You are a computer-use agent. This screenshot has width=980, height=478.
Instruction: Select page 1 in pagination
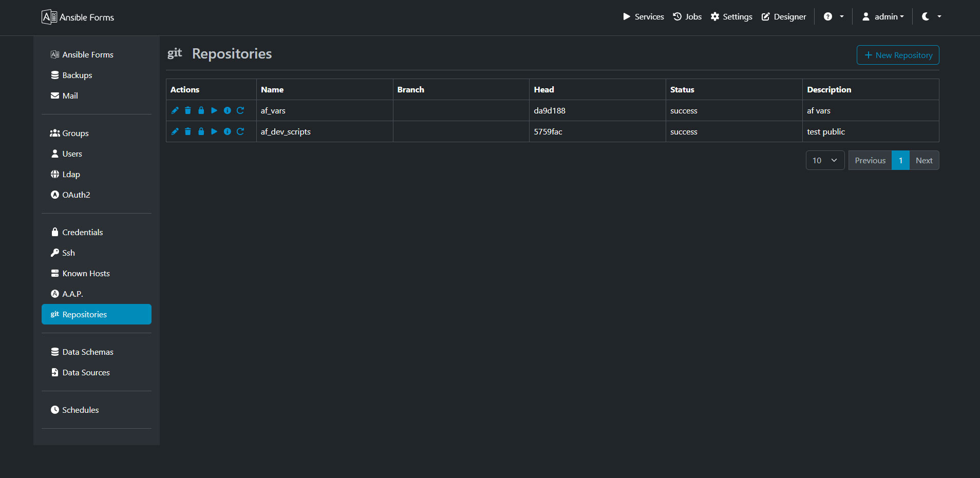tap(900, 160)
